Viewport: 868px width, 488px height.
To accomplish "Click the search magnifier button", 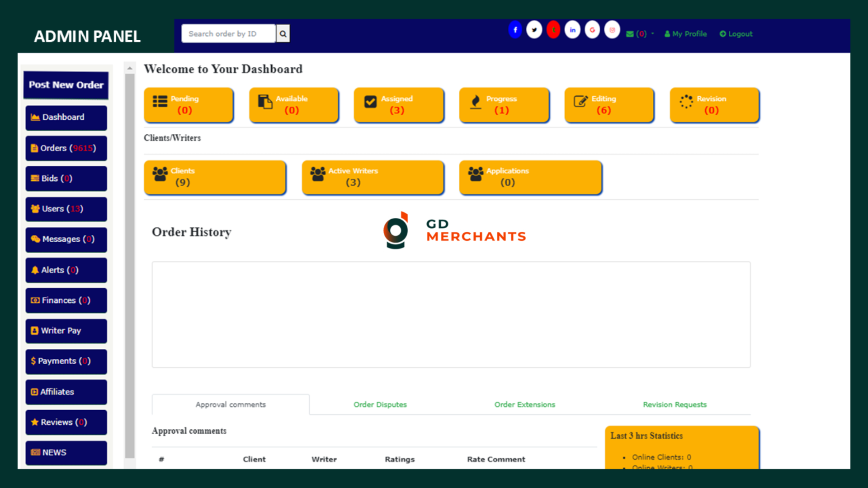I will pyautogui.click(x=283, y=34).
